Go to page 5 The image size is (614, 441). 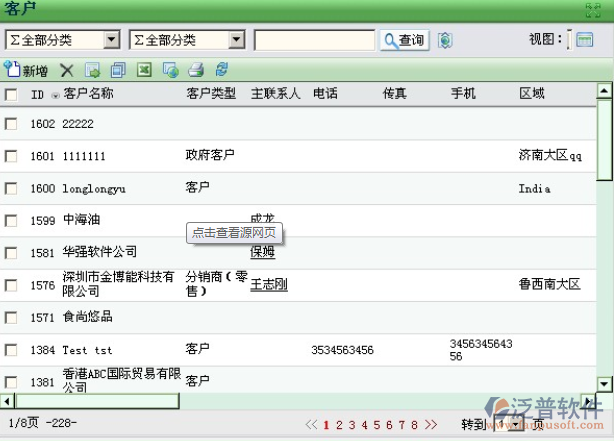377,425
